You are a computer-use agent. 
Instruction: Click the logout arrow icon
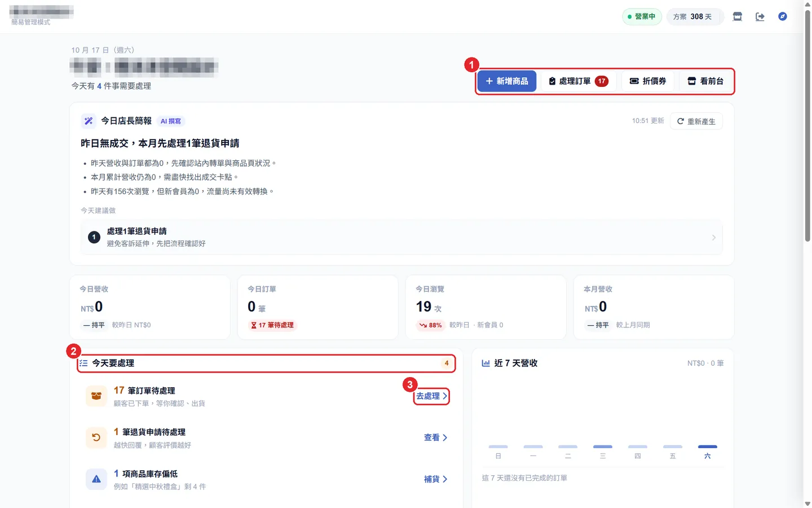tap(760, 16)
